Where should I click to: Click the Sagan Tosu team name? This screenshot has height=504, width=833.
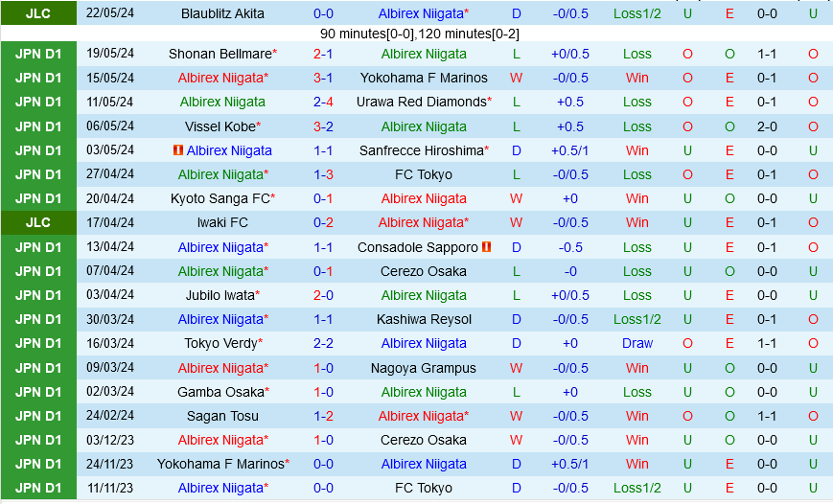coord(222,416)
